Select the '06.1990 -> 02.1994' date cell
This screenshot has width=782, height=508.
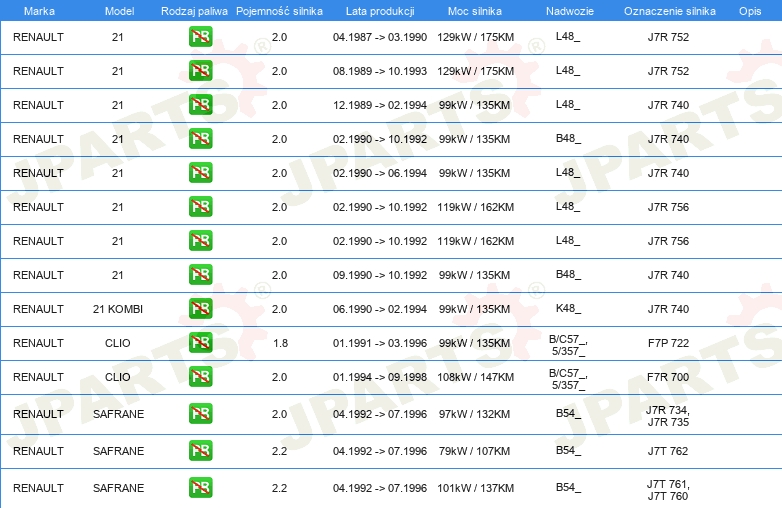[x=380, y=309]
